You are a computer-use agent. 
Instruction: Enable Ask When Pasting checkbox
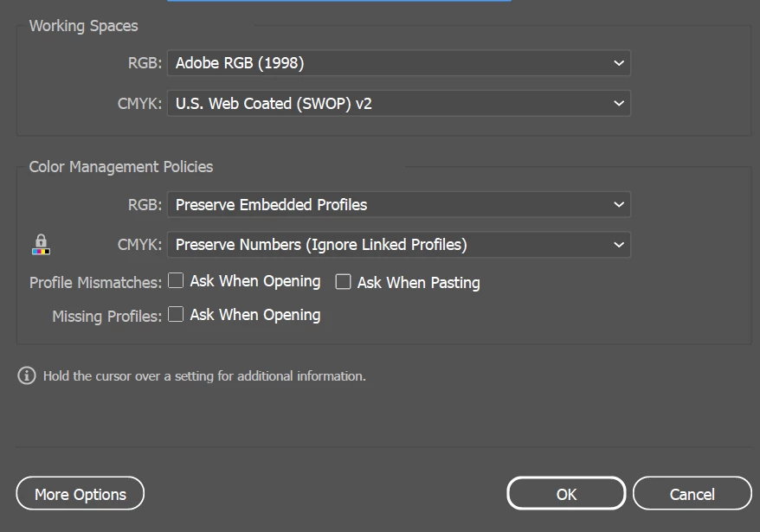pyautogui.click(x=343, y=281)
